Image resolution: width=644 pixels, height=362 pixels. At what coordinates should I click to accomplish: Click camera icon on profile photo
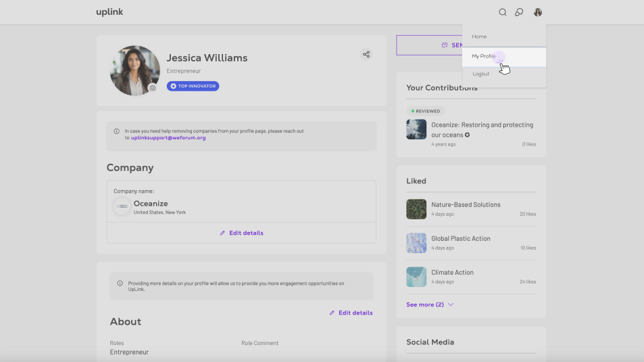click(153, 88)
